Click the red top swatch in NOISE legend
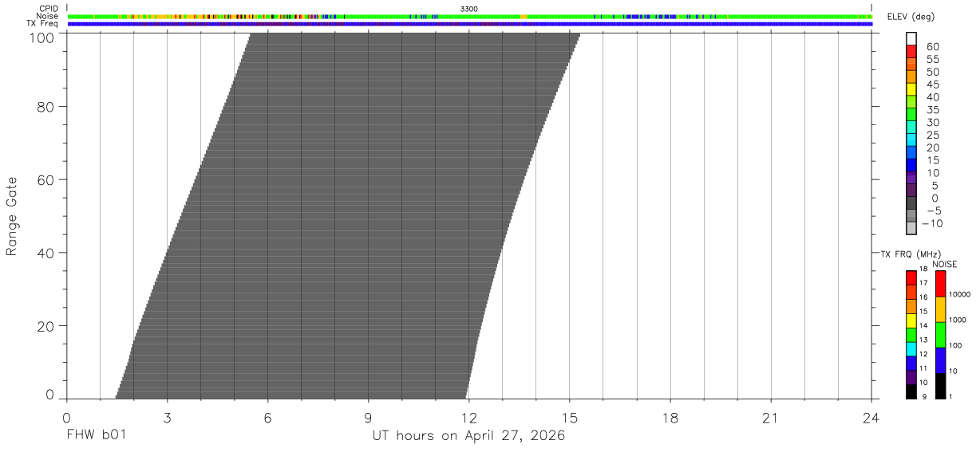The height and width of the screenshot is (452, 980). point(940,284)
